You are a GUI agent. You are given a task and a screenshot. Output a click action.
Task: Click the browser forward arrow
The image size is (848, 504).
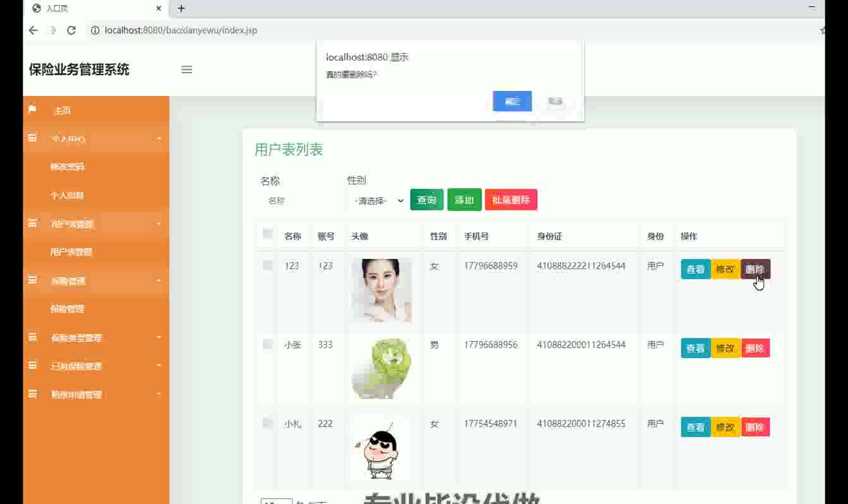point(52,30)
